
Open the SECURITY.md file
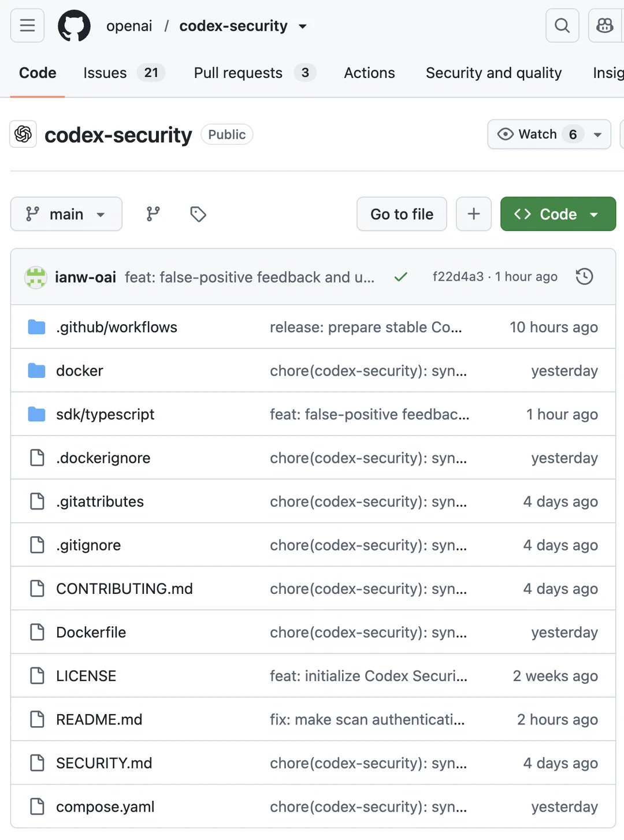pos(104,763)
